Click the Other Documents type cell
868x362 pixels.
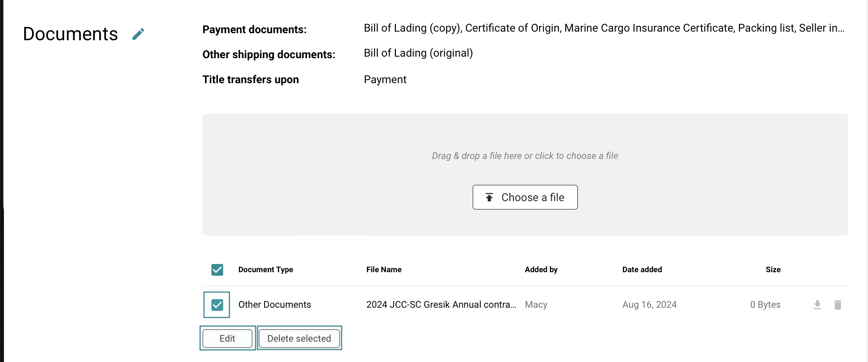(x=274, y=305)
